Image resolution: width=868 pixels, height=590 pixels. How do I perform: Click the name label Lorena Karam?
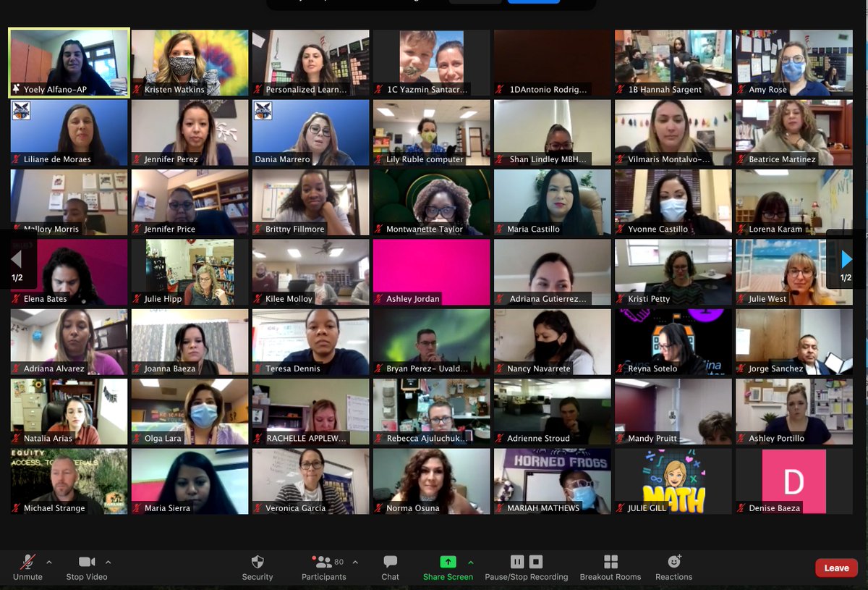tap(775, 229)
